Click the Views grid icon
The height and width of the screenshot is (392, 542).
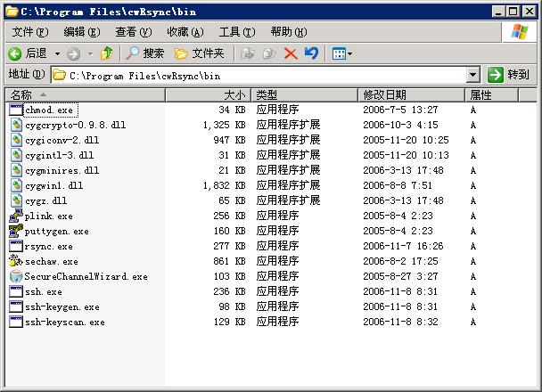(x=339, y=53)
